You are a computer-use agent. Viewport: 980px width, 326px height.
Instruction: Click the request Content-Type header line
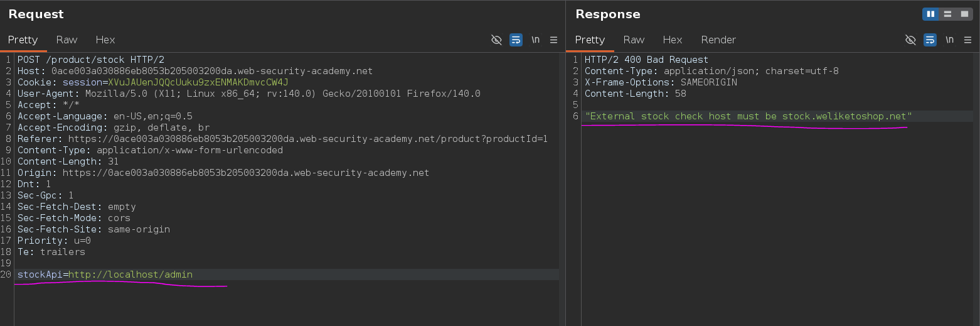click(150, 150)
